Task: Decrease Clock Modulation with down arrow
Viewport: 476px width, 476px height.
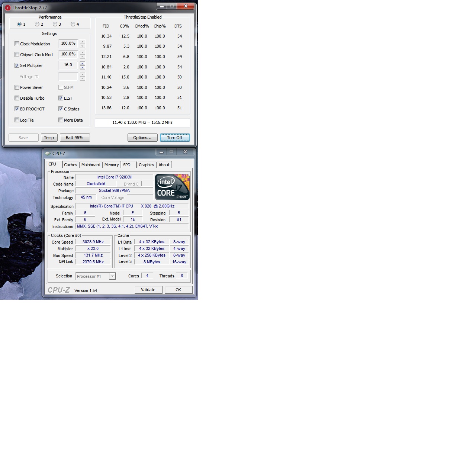Action: [82, 46]
